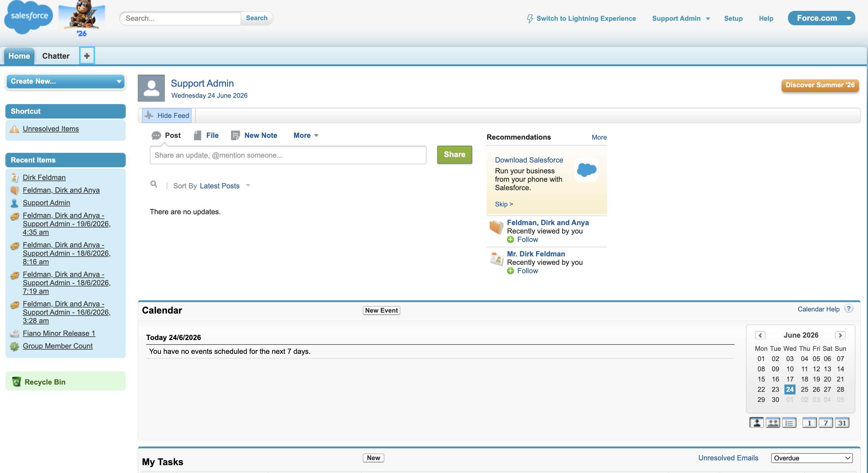Screen dimensions: 868x473
Task: Click the Recycle Bin icon
Action: [17, 382]
